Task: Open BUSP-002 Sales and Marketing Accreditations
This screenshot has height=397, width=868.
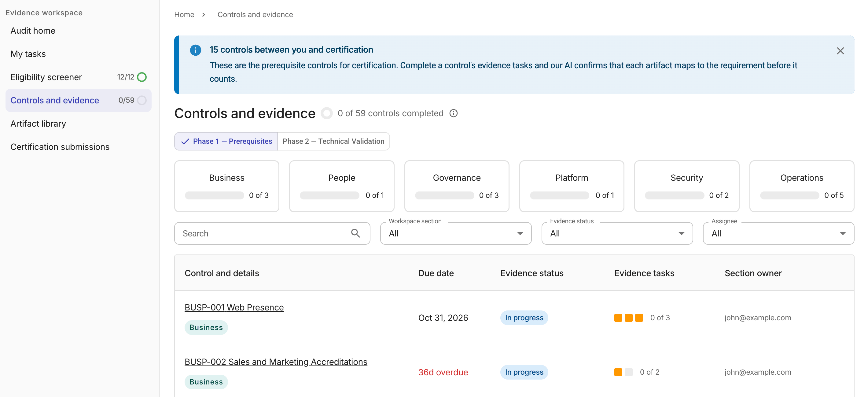Action: point(276,362)
